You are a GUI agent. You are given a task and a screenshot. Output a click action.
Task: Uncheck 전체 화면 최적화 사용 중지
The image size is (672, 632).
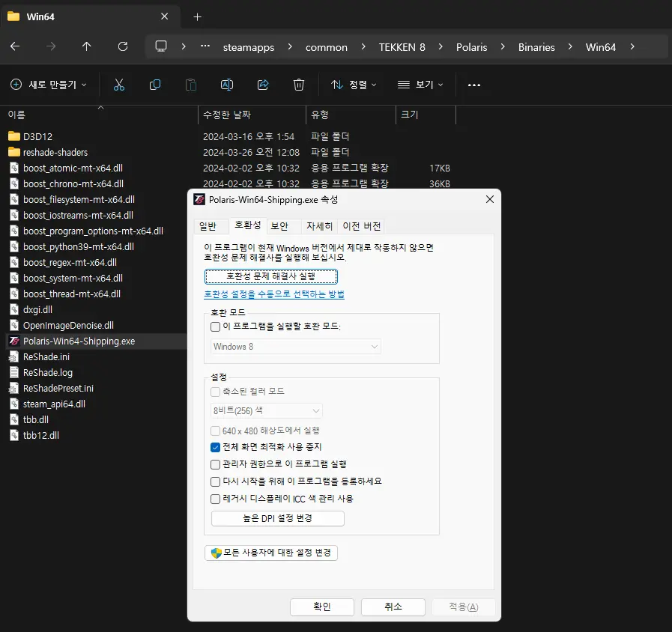[215, 447]
